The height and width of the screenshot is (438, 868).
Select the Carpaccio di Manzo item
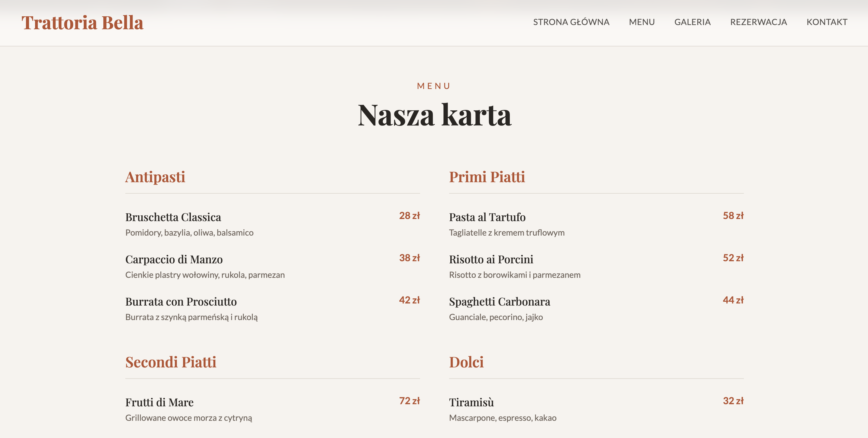pyautogui.click(x=174, y=259)
